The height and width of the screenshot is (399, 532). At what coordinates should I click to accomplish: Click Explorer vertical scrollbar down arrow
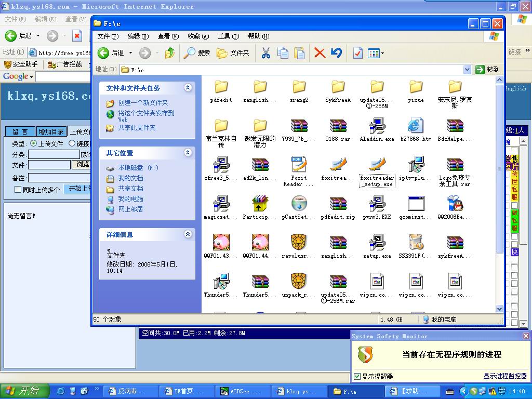(x=499, y=309)
